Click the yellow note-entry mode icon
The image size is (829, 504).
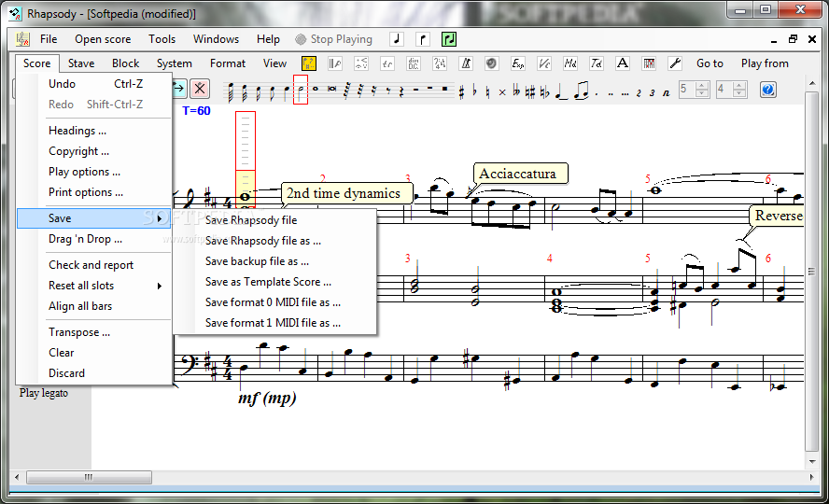(x=309, y=63)
